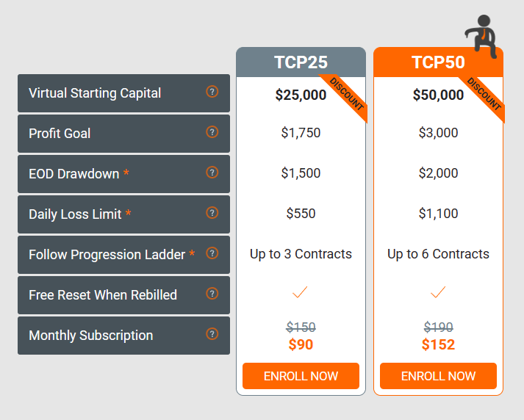Viewport: 524px width, 420px height.
Task: Click the EOD Drawdown question mark icon
Action: [212, 173]
